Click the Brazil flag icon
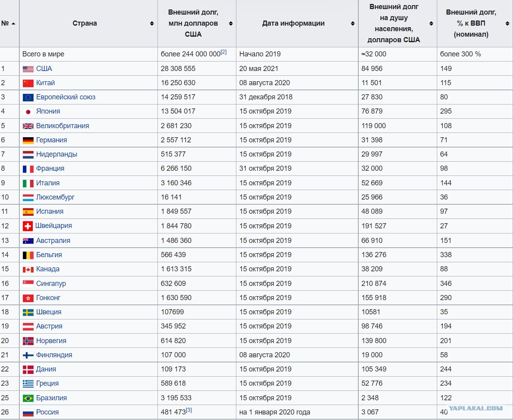513x420 pixels. pos(28,398)
